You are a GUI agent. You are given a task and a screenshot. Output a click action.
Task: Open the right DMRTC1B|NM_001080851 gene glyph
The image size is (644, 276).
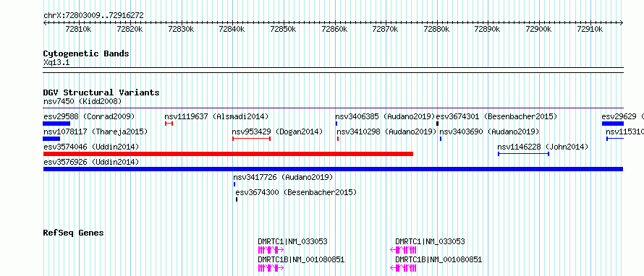(403, 268)
